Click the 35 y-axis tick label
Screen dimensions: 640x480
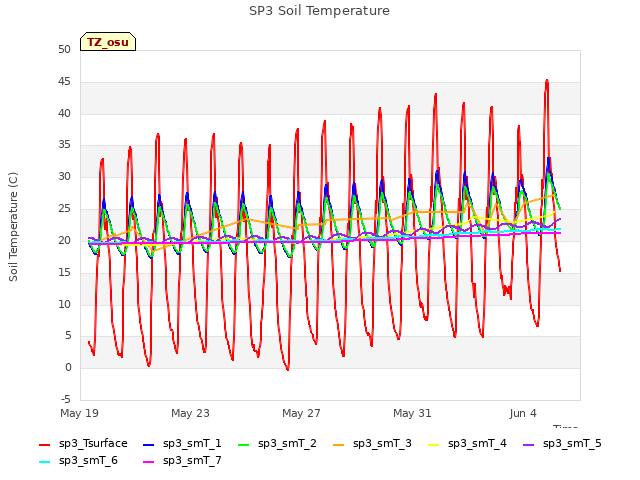pyautogui.click(x=64, y=145)
